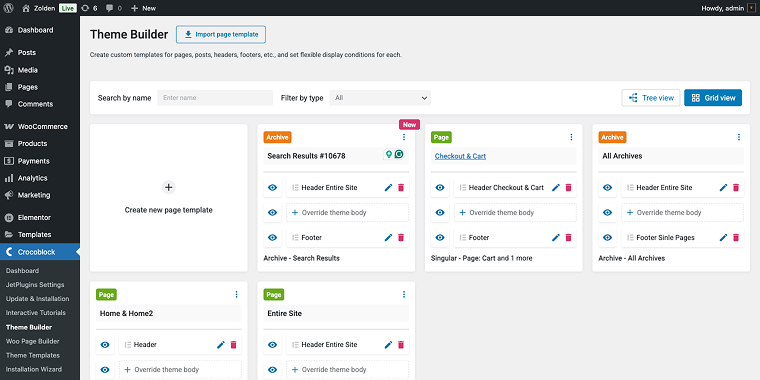Toggle body visibility in Search Results card

[272, 212]
